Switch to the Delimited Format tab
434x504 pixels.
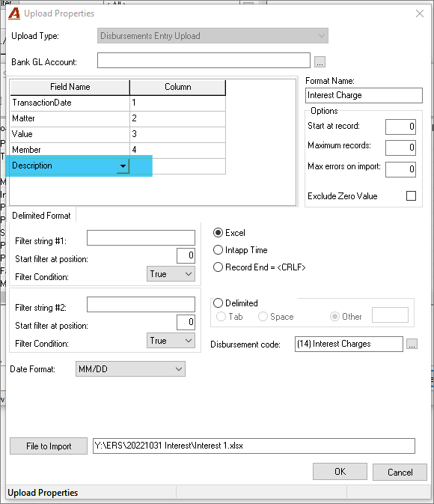(x=41, y=216)
